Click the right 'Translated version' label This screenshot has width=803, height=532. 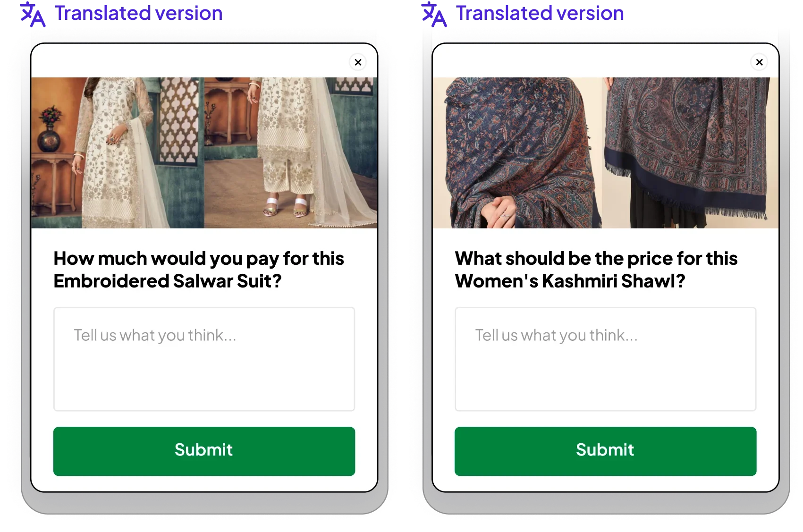pyautogui.click(x=540, y=13)
